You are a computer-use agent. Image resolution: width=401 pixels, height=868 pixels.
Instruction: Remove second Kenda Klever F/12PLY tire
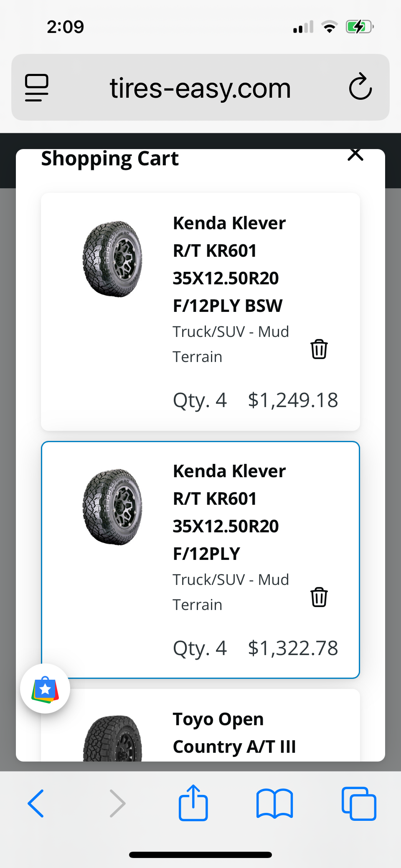tap(319, 597)
